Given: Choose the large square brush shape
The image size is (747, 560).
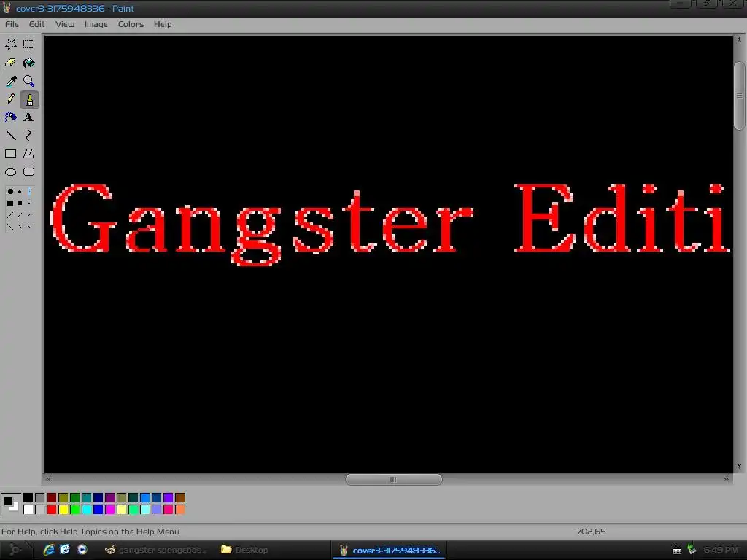Looking at the screenshot, I should pos(10,203).
